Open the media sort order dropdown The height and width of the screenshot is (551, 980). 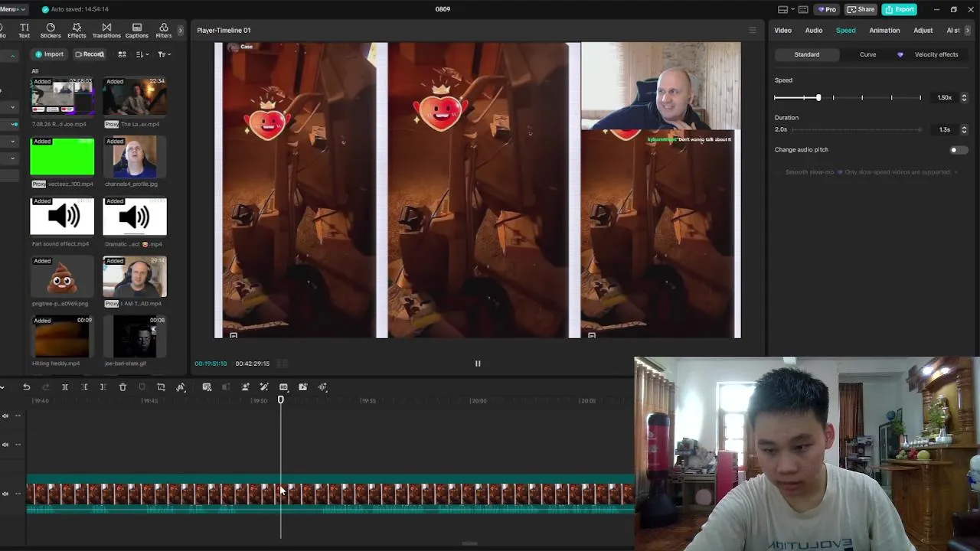tap(142, 54)
